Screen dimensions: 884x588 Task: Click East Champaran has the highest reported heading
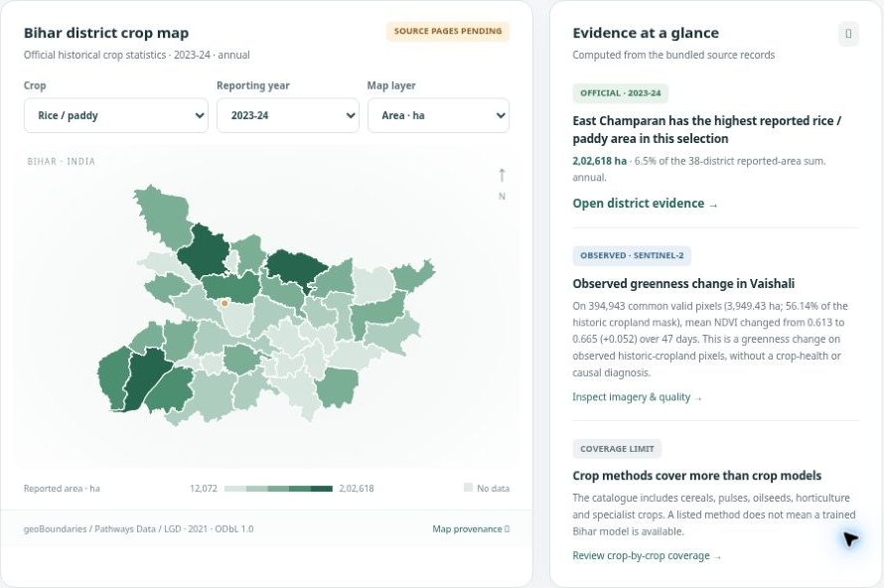coord(706,130)
